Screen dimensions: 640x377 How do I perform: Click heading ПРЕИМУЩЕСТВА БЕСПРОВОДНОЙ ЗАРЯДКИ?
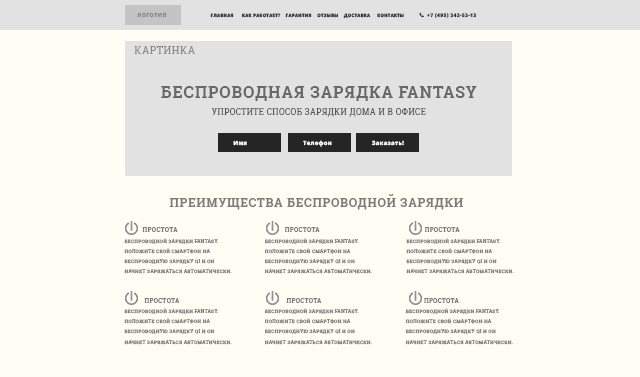(316, 202)
